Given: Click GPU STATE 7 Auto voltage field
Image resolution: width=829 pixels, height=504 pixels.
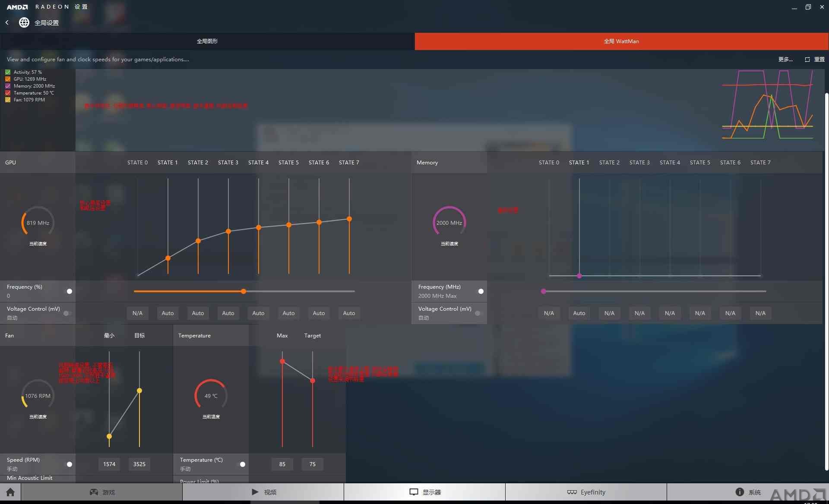Looking at the screenshot, I should (349, 313).
